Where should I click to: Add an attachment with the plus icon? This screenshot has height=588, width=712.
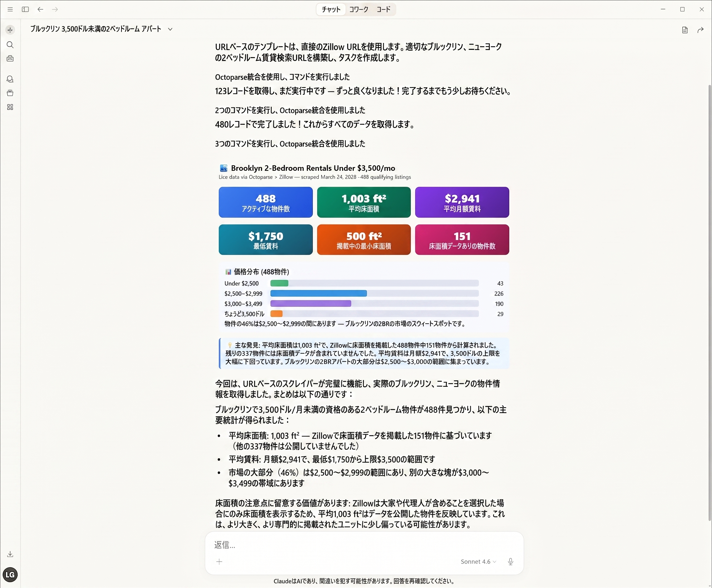[x=219, y=562]
